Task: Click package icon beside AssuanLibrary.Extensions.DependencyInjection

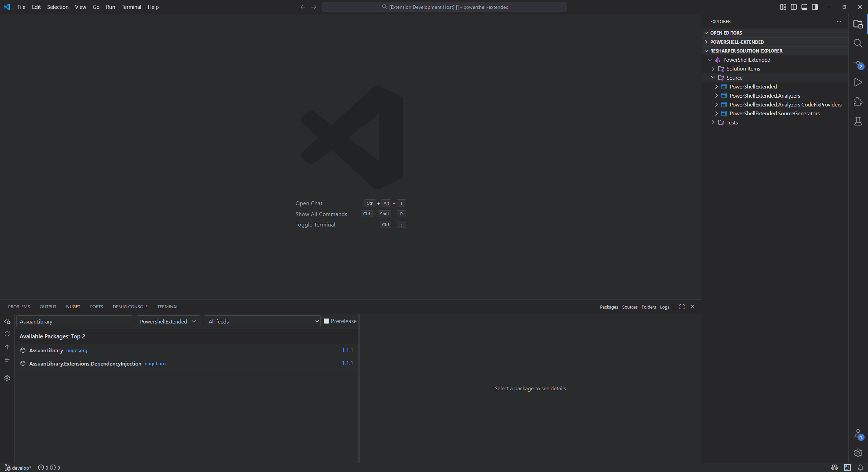Action: click(x=23, y=363)
